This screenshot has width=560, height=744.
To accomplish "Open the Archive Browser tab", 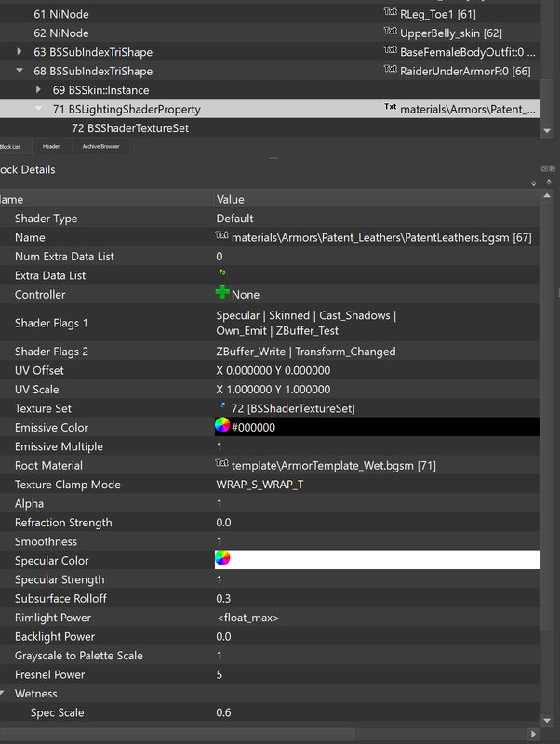I will tap(100, 147).
